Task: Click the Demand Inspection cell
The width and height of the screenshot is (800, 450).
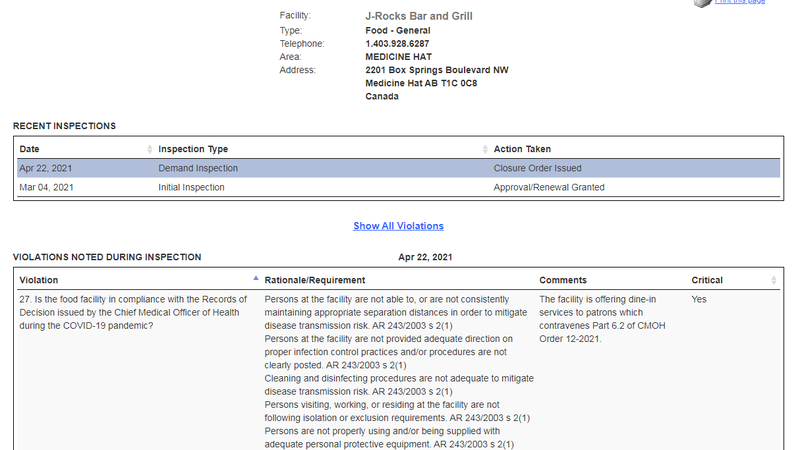Action: (198, 168)
